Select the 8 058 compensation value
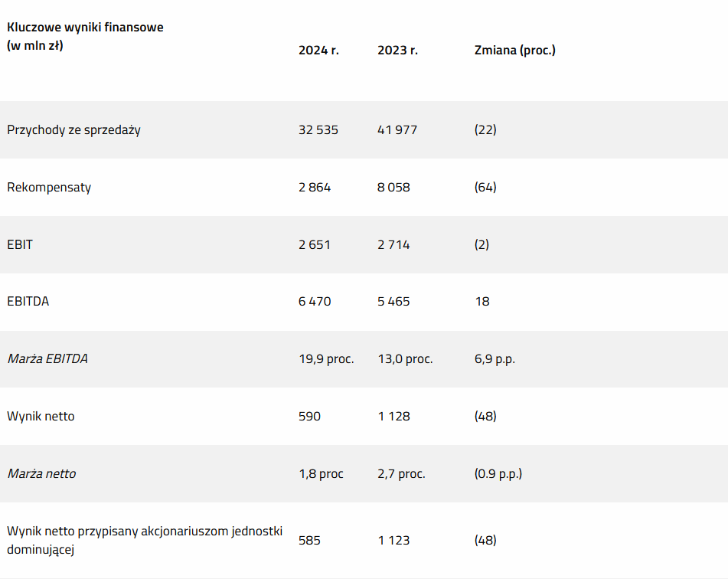 pos(393,188)
